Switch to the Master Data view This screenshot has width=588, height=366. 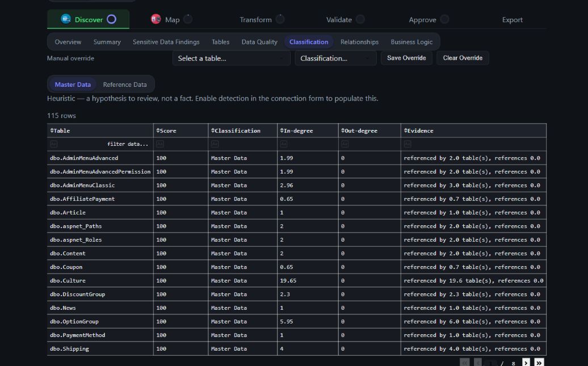73,85
